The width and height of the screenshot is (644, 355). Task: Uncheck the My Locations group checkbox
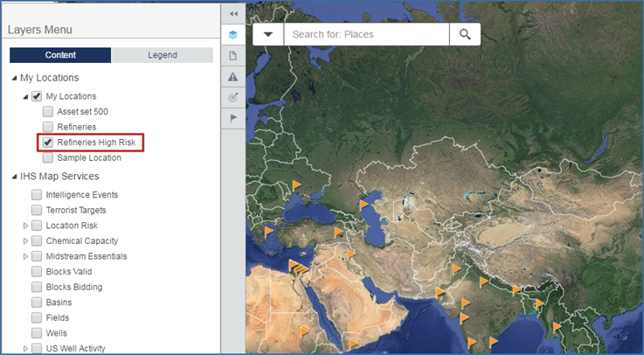[x=37, y=96]
